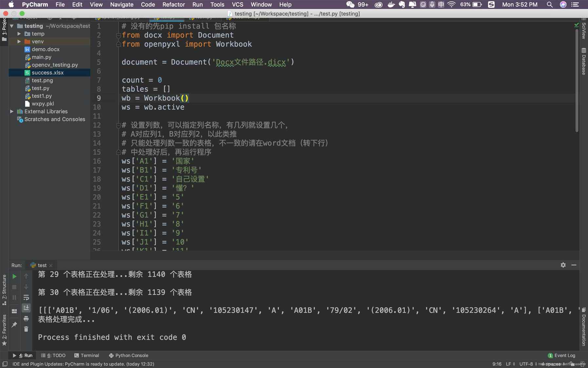588x368 pixels.
Task: Collapse the testing project root
Action: pyautogui.click(x=12, y=26)
